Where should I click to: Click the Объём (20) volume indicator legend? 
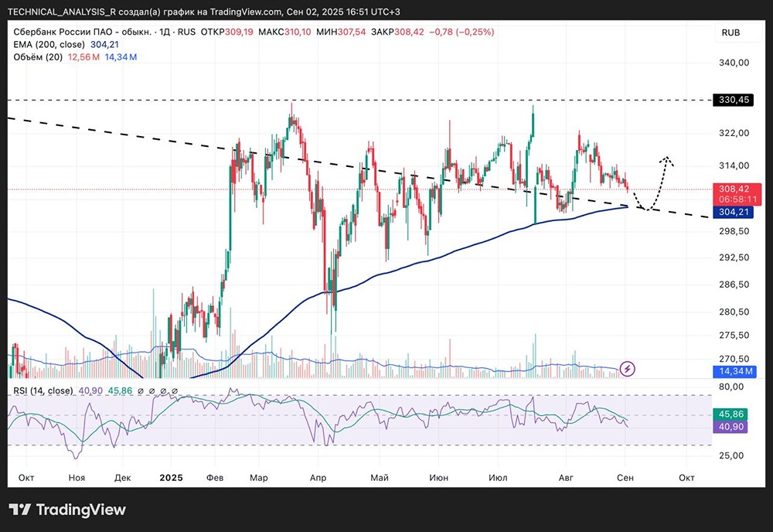75,57
